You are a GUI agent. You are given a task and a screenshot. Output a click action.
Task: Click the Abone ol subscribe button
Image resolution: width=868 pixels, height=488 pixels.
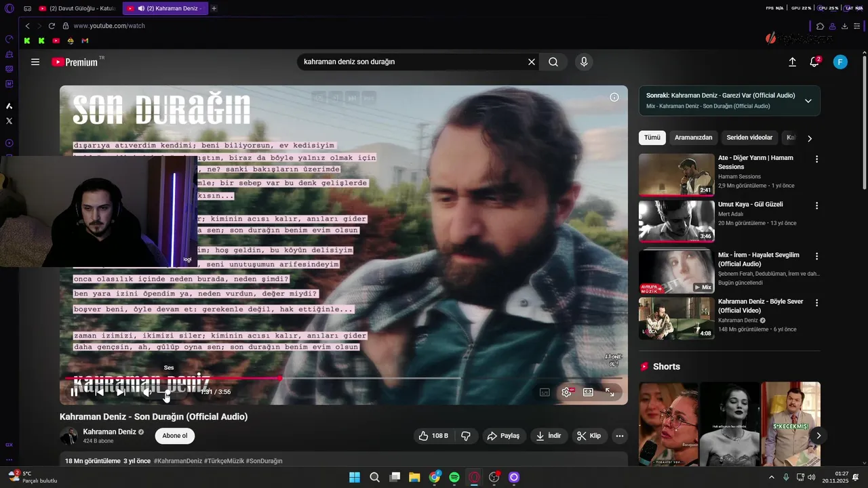click(x=175, y=436)
